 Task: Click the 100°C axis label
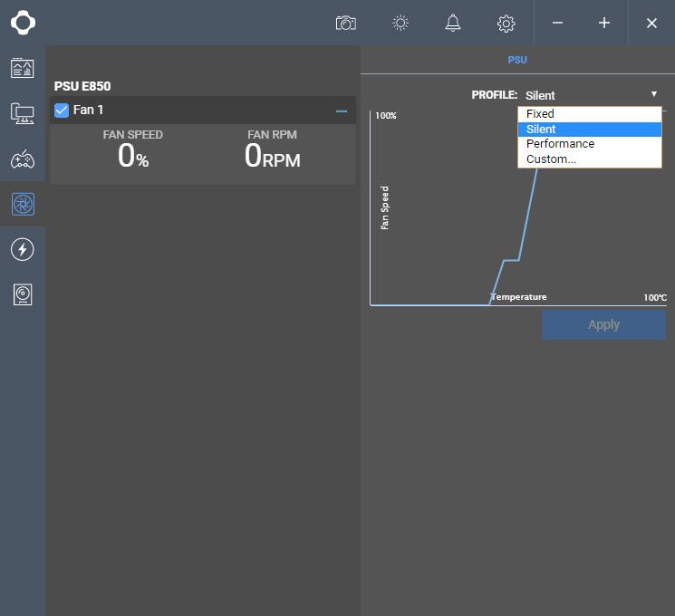click(x=655, y=297)
